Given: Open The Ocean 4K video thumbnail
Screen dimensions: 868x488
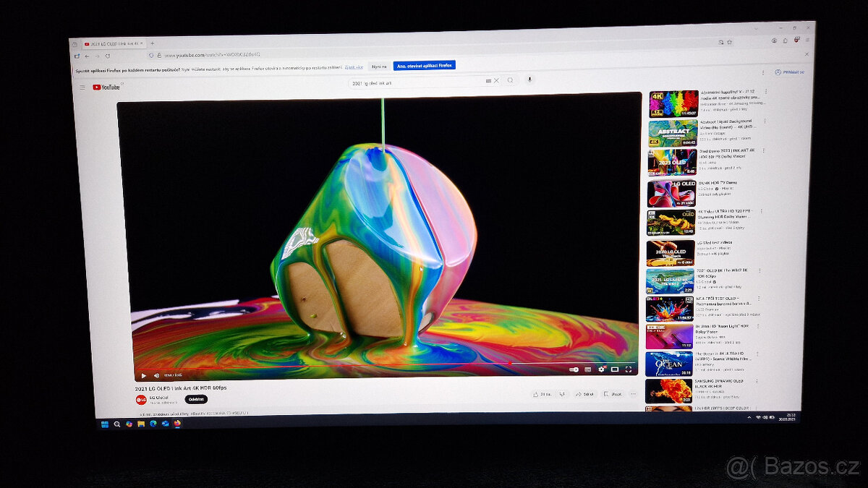Looking at the screenshot, I should [x=669, y=364].
